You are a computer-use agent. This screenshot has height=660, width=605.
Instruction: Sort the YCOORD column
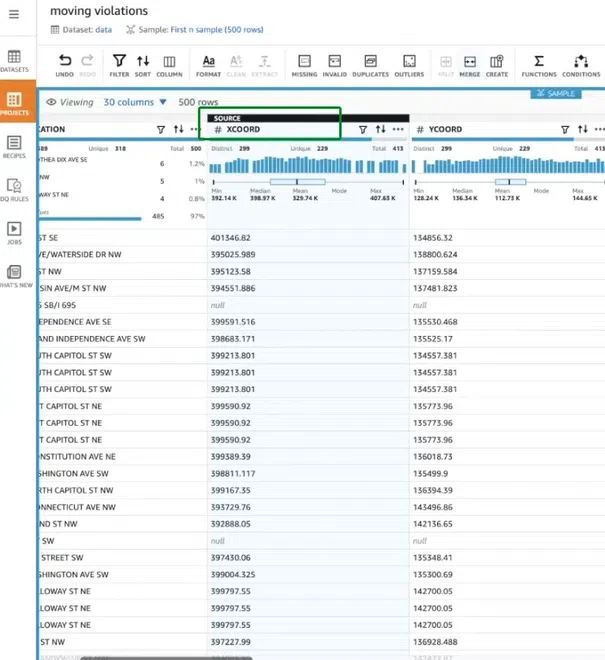(583, 129)
